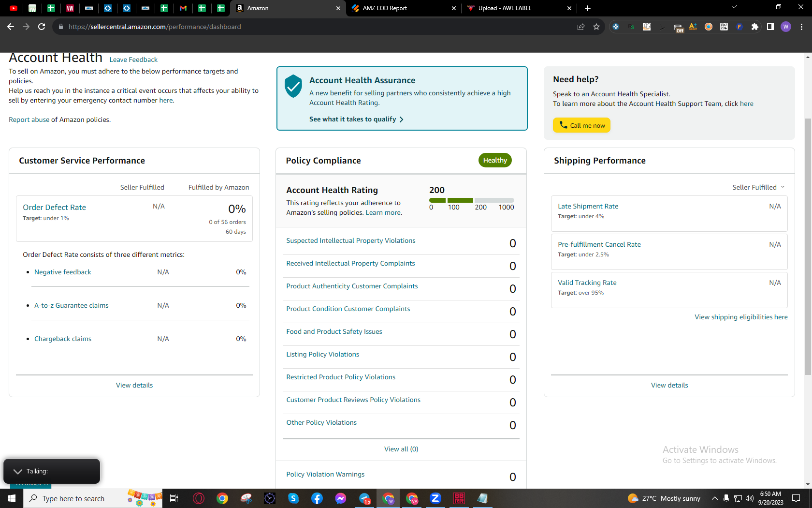Image resolution: width=812 pixels, height=508 pixels.
Task: Open the Chrome three-dot menu
Action: [801, 27]
